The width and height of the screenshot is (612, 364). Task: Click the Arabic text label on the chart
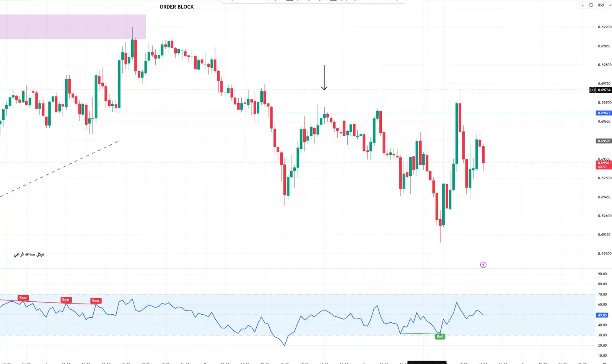tap(29, 254)
